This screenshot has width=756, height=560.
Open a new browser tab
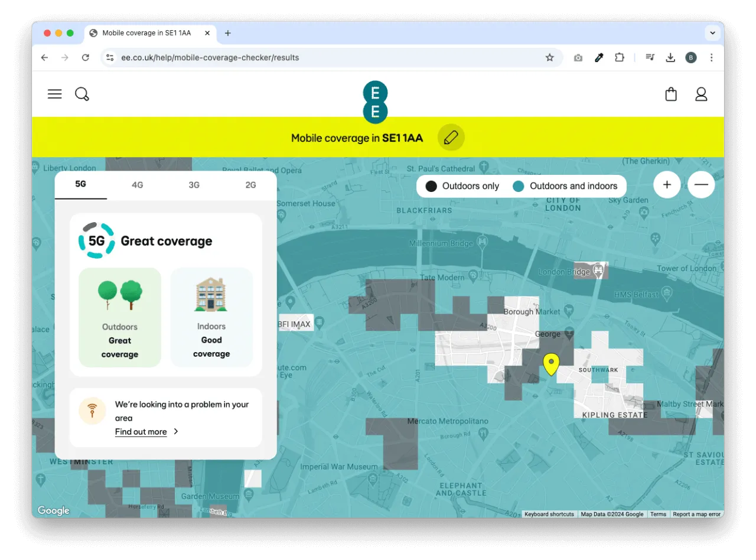pos(228,33)
